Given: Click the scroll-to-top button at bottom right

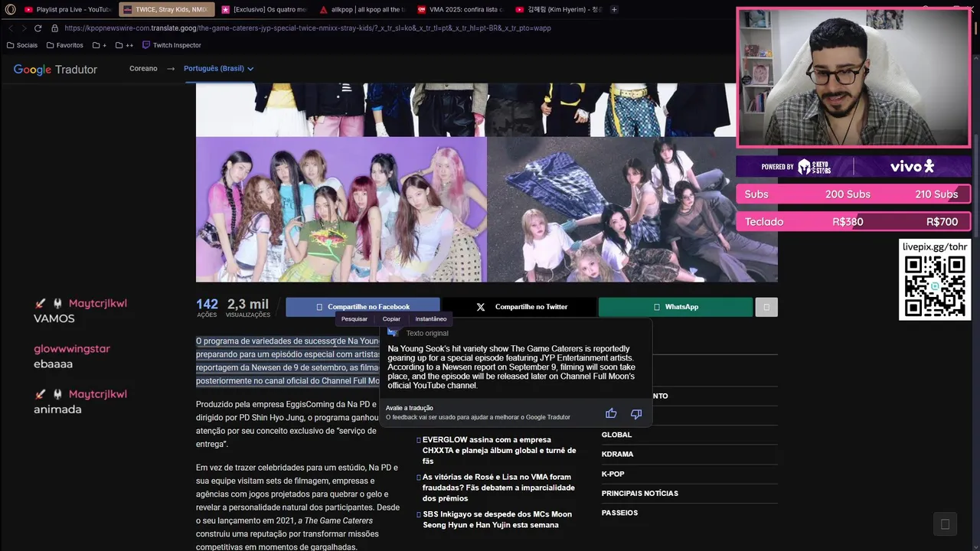Looking at the screenshot, I should pos(945,524).
